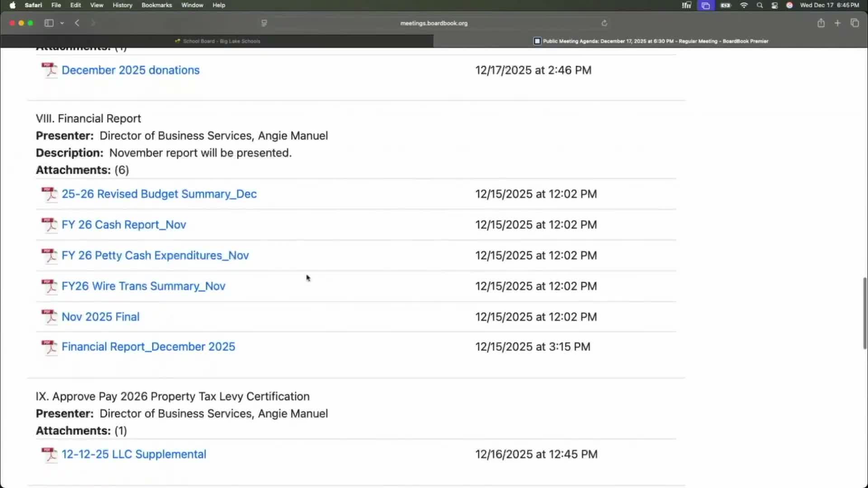The height and width of the screenshot is (488, 868).
Task: Click the vertical page scrollbar
Action: [x=864, y=314]
